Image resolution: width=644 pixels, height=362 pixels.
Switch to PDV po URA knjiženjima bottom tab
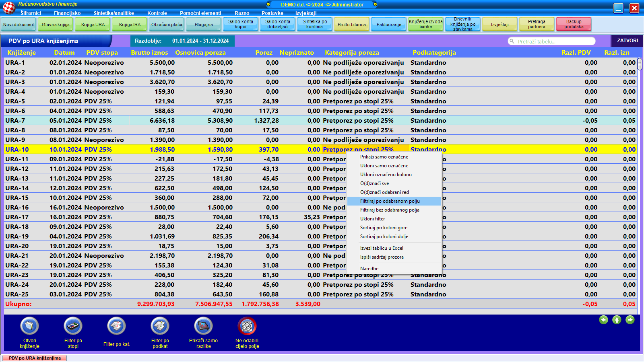[x=35, y=358]
